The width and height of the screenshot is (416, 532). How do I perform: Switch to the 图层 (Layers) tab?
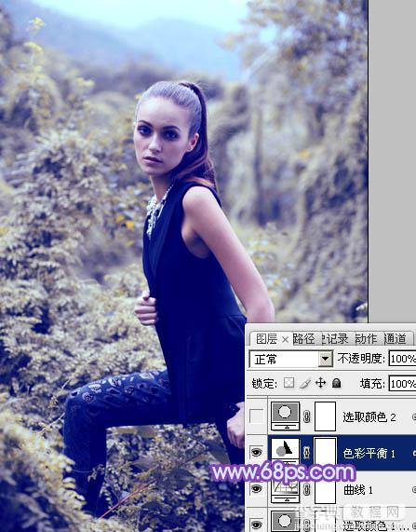tap(266, 338)
